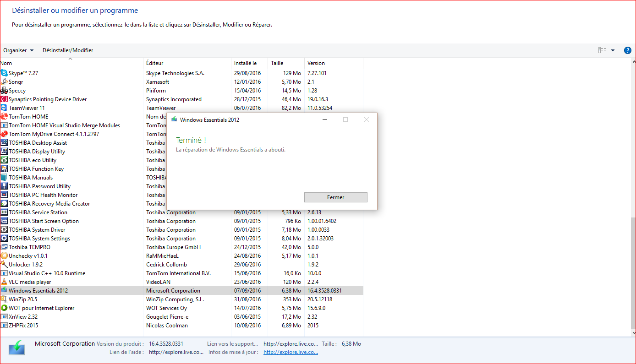Click the dialog title bar Windows Essentials icon
This screenshot has width=636, height=364.
[x=174, y=120]
